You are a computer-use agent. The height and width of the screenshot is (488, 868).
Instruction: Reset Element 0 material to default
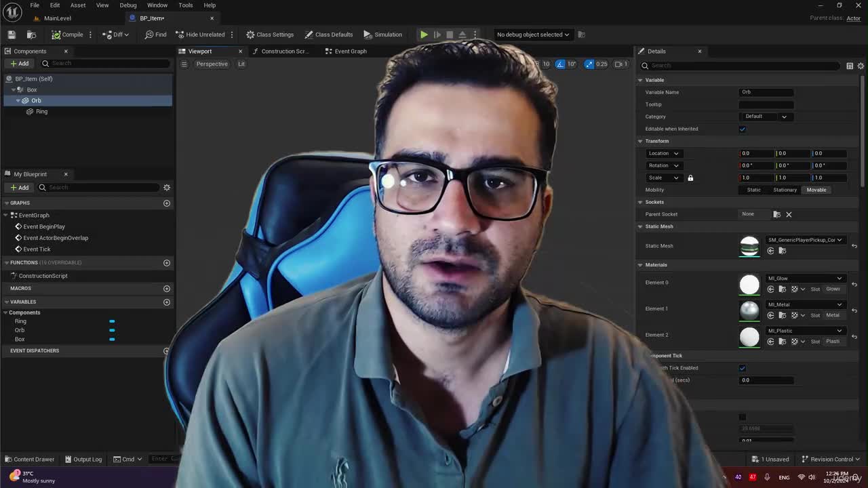click(854, 284)
